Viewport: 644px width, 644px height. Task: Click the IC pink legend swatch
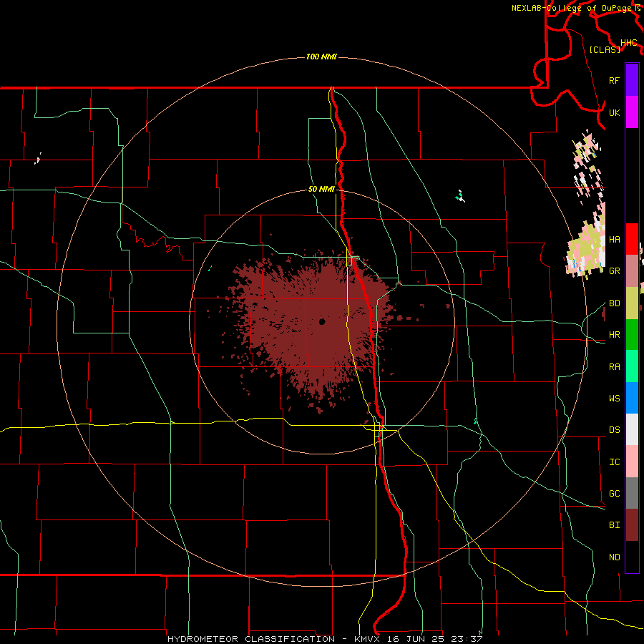tap(632, 462)
